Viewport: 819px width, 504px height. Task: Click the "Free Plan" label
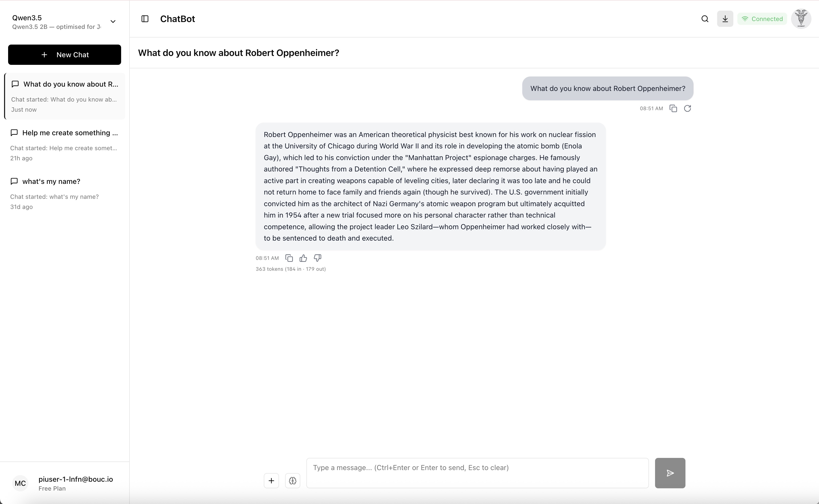pyautogui.click(x=52, y=488)
